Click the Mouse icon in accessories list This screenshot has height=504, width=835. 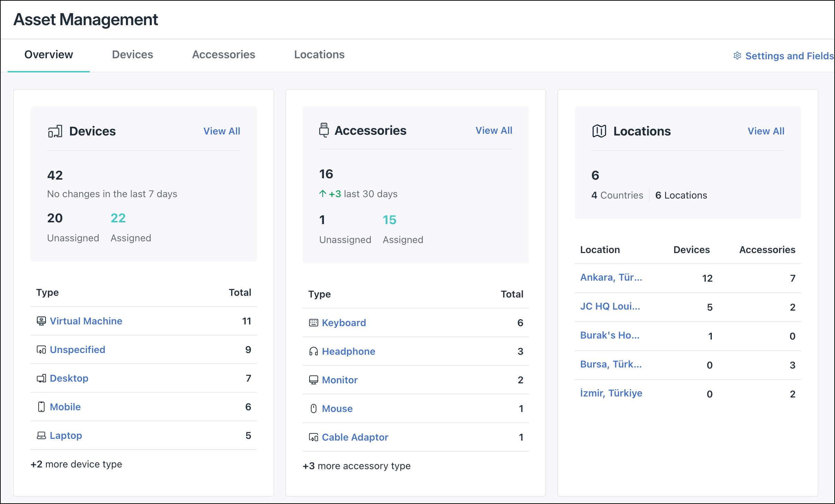[x=313, y=409]
